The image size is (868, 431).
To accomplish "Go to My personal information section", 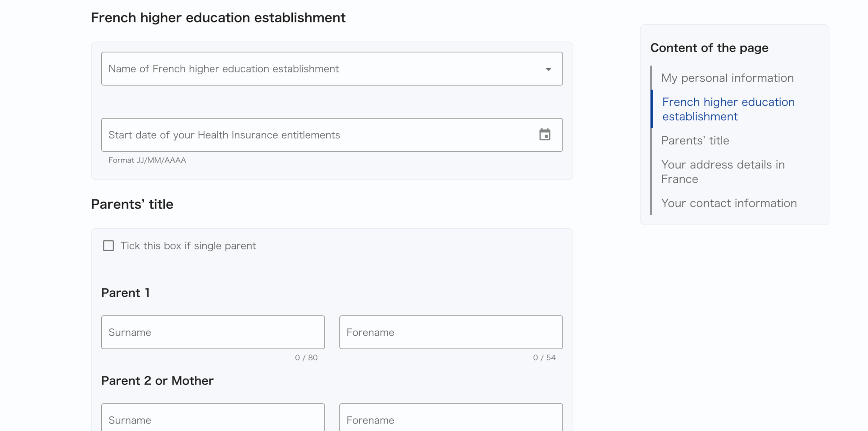I will (727, 78).
